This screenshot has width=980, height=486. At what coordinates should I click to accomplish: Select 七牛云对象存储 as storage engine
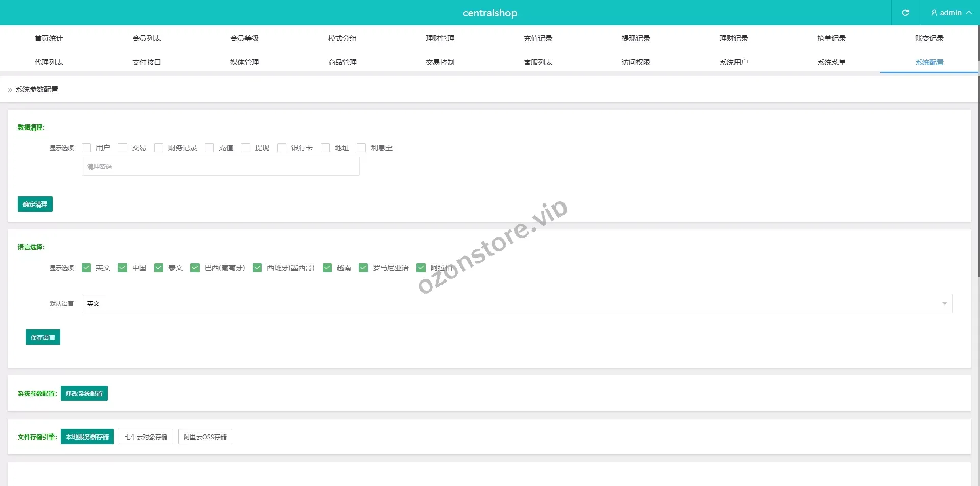pos(145,437)
